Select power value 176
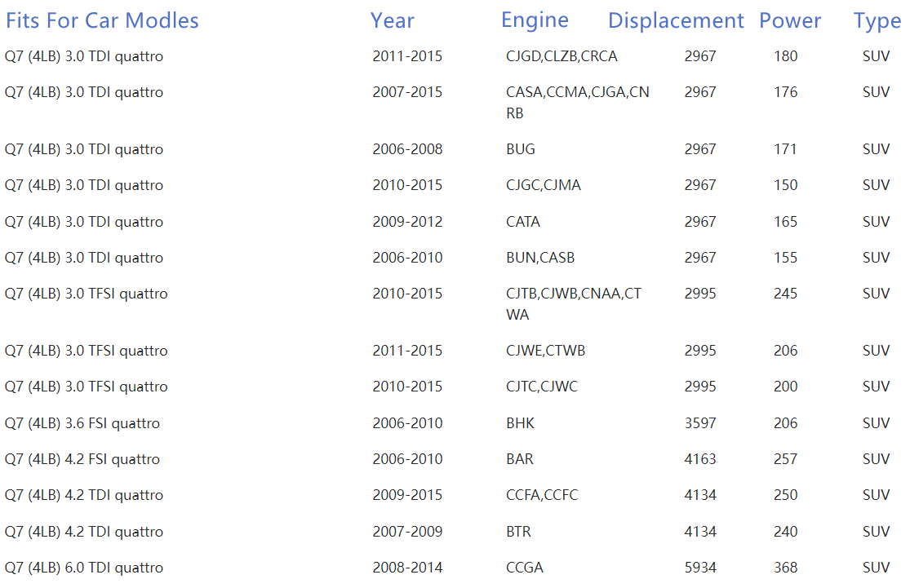The image size is (919, 588). coord(785,92)
